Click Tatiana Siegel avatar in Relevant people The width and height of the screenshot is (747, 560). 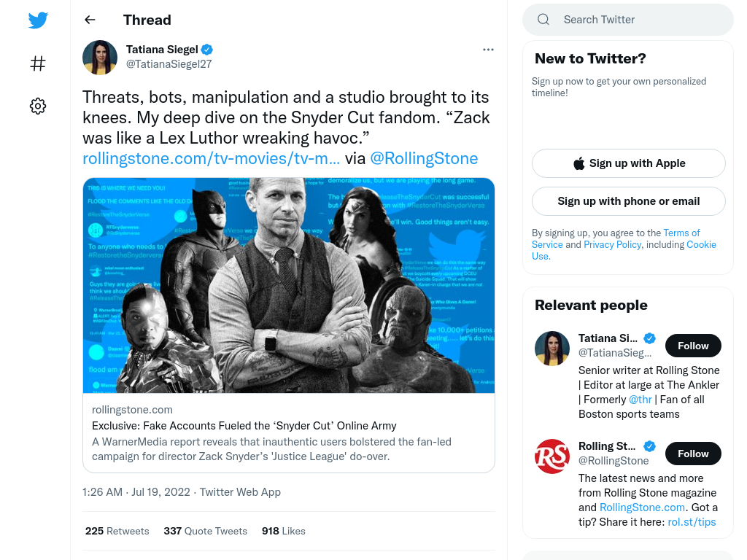pos(552,349)
